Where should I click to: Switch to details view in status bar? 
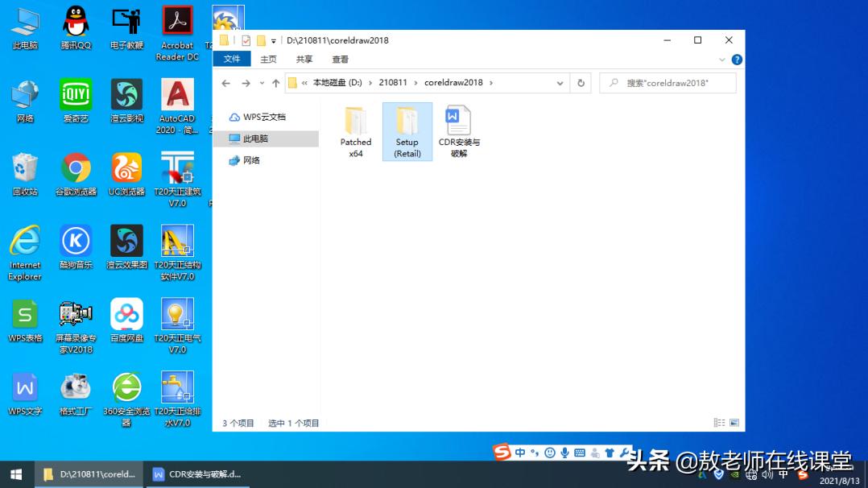(719, 422)
